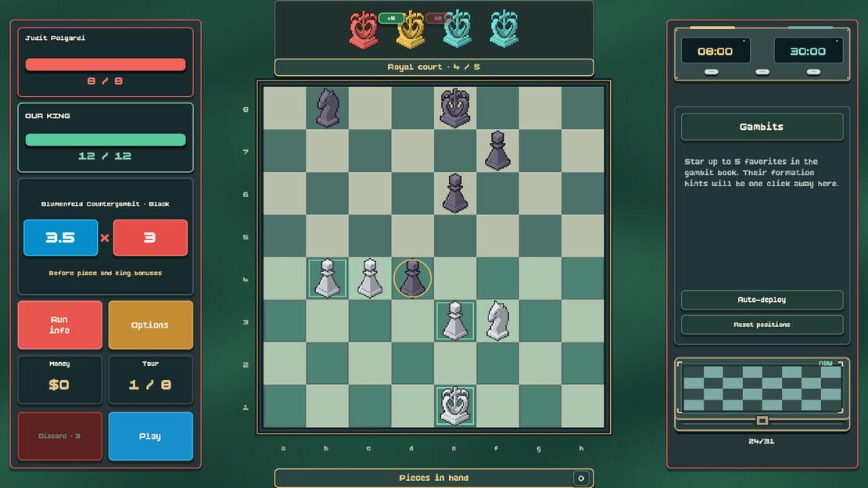Select the white pawn on b4
The image size is (868, 488).
pyautogui.click(x=327, y=278)
